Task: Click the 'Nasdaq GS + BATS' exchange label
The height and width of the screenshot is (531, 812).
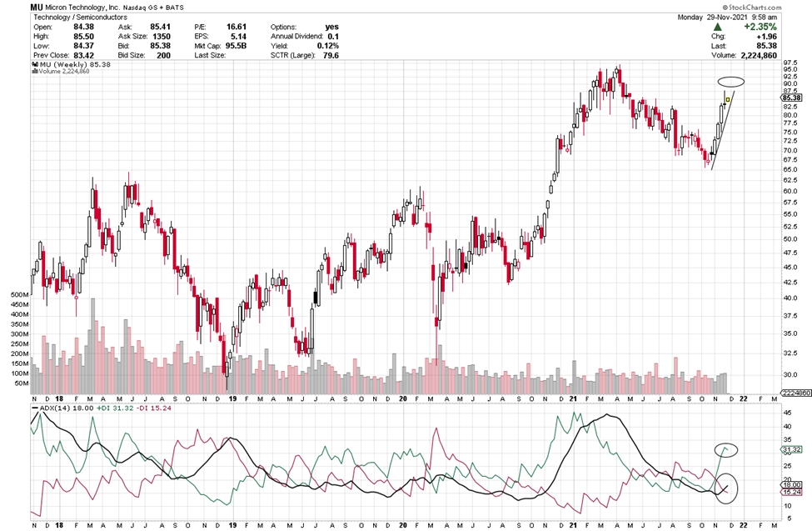Action: (x=153, y=8)
